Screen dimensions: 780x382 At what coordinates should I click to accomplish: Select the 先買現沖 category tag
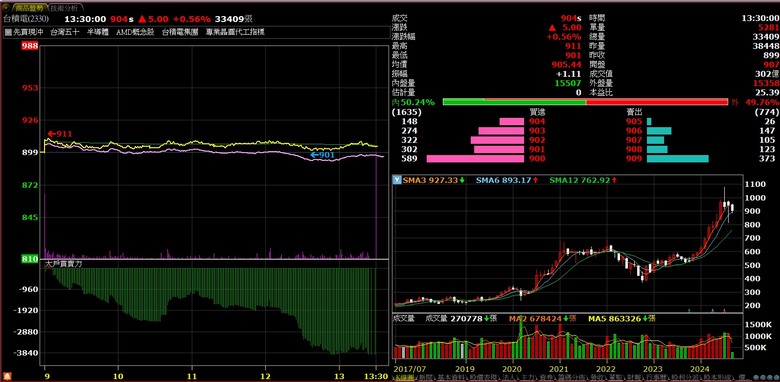[x=29, y=32]
